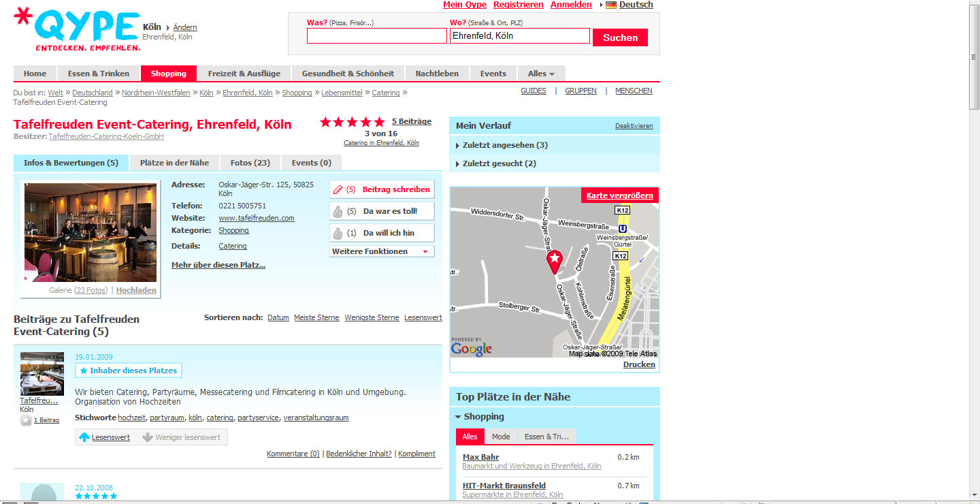This screenshot has width=980, height=504.
Task: Open Gesundheit & Schönheit tab
Action: point(348,74)
